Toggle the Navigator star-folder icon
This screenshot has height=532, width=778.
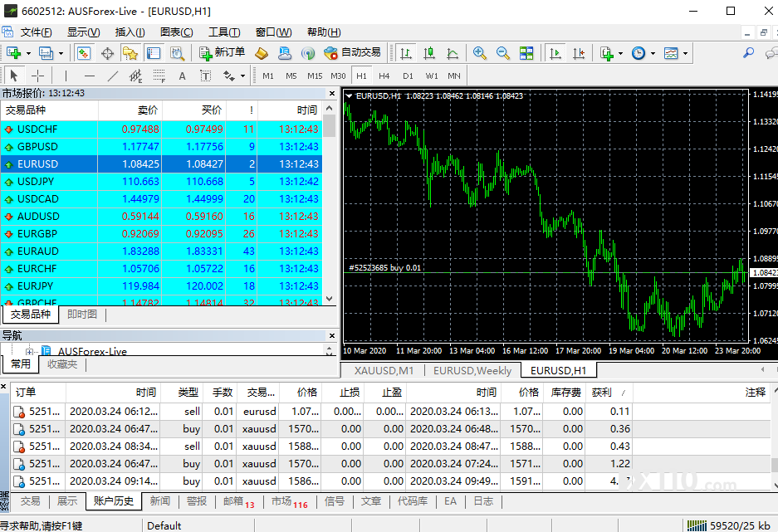[x=130, y=53]
